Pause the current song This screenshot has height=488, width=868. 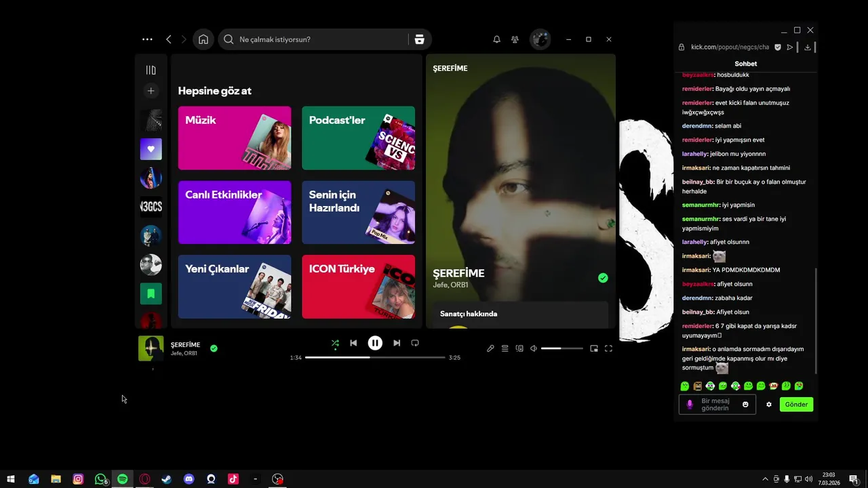(x=375, y=343)
